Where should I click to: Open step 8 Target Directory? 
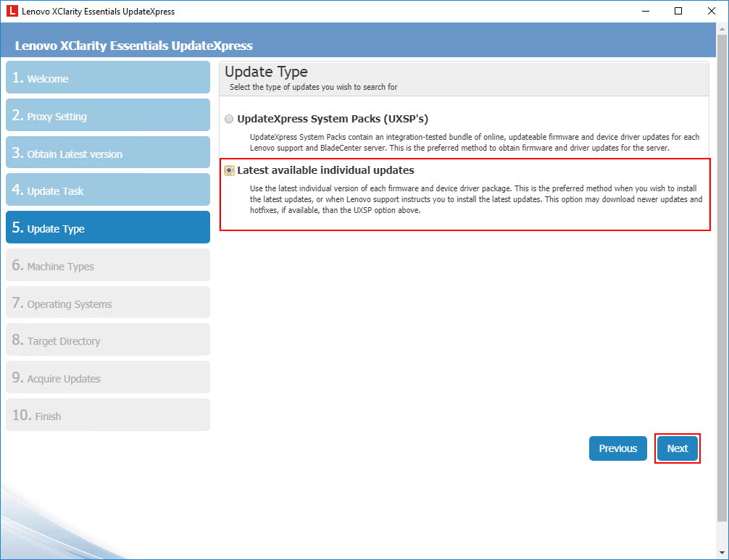[108, 340]
